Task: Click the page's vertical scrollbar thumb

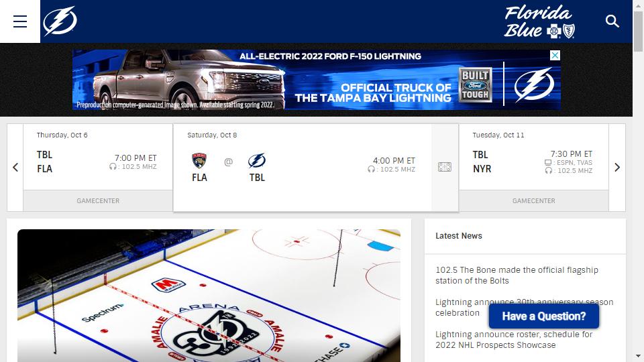Action: point(638,30)
